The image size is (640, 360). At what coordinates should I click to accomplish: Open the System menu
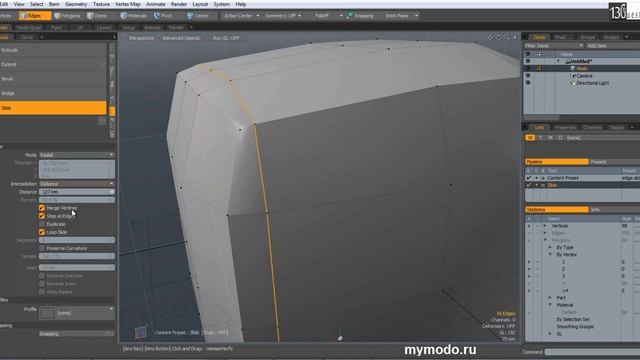(221, 4)
